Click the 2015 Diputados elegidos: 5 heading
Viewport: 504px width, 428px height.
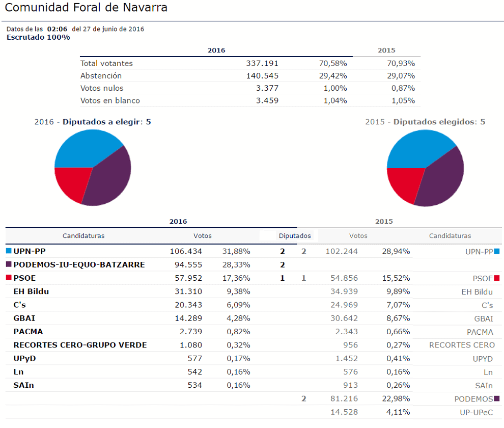click(x=425, y=122)
